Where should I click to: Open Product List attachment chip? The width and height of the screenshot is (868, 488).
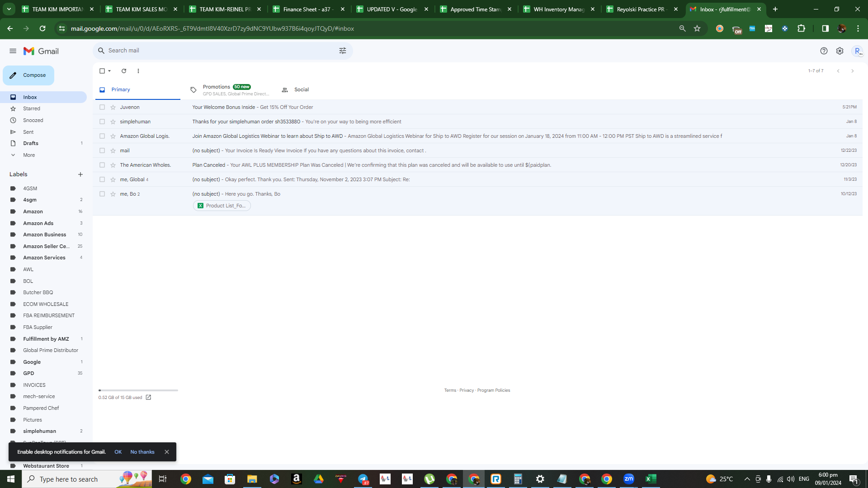click(222, 206)
